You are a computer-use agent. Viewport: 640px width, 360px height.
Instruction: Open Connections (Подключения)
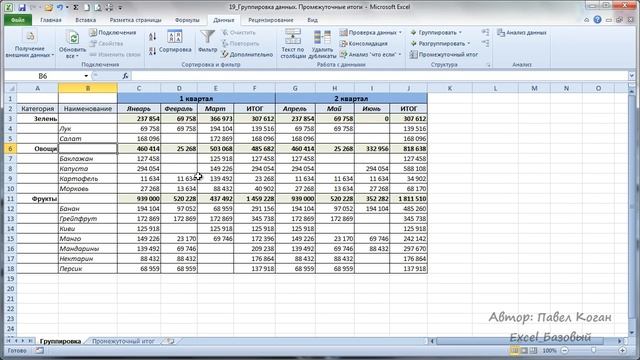[113, 32]
